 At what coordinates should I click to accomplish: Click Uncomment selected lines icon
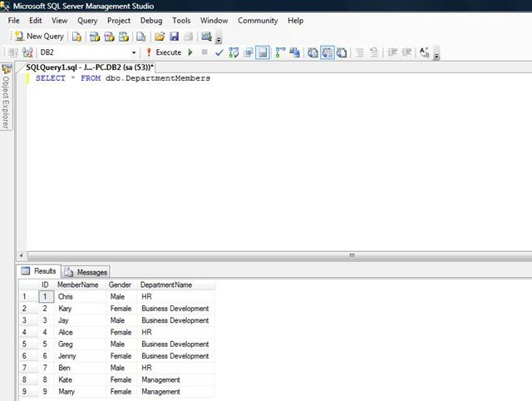374,52
